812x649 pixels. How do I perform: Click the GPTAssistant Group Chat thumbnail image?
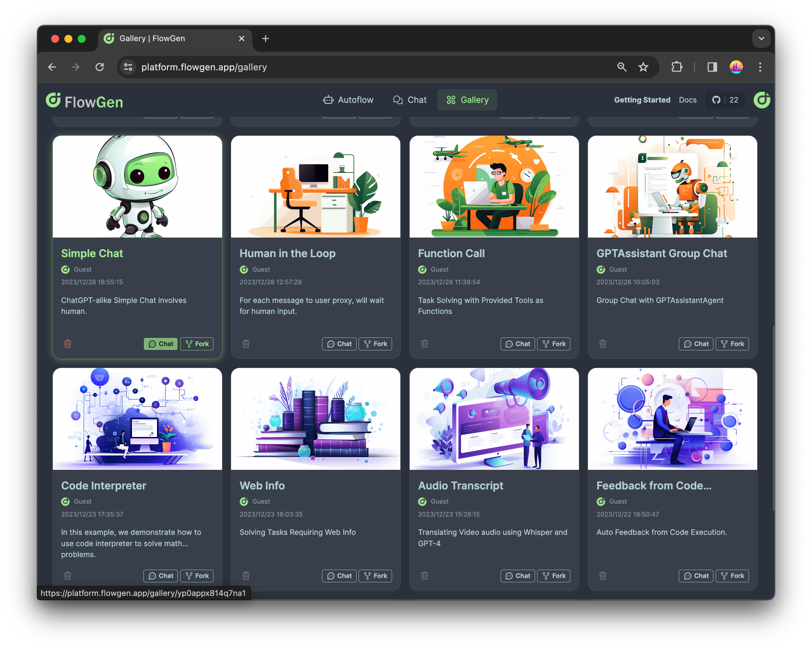point(672,187)
